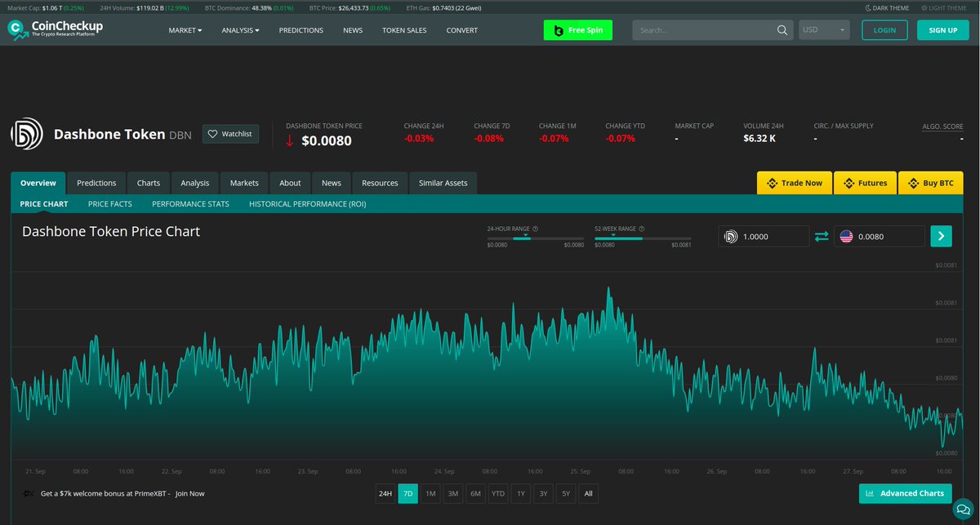Open News in top navigation

point(353,30)
